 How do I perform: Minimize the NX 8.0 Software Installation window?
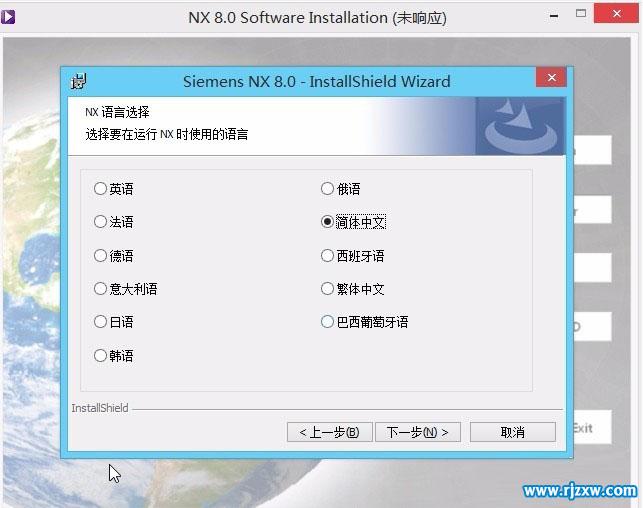(x=554, y=16)
